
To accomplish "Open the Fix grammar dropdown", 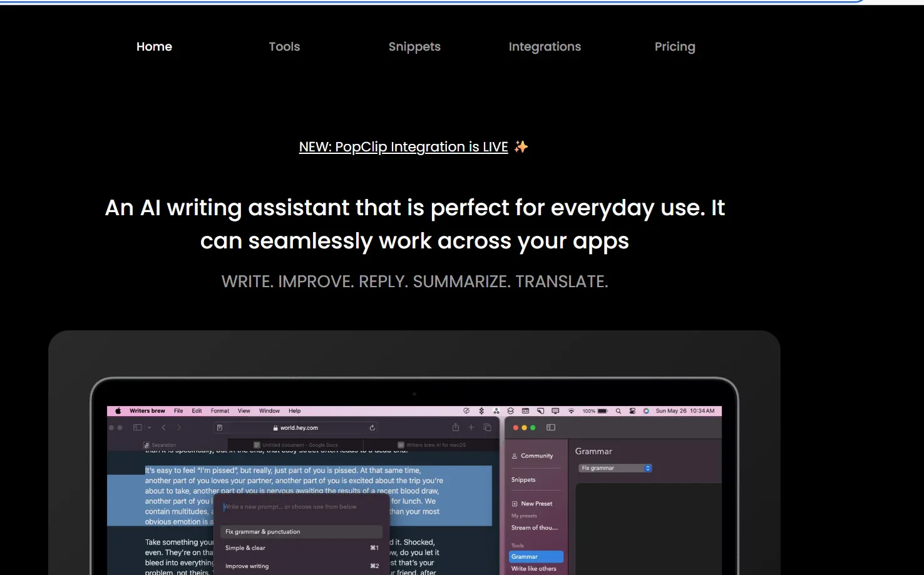I will tap(615, 468).
